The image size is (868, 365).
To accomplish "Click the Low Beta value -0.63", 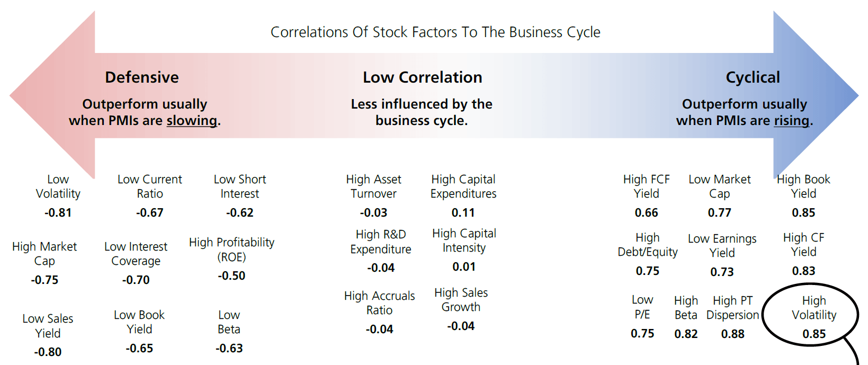I will click(x=229, y=348).
